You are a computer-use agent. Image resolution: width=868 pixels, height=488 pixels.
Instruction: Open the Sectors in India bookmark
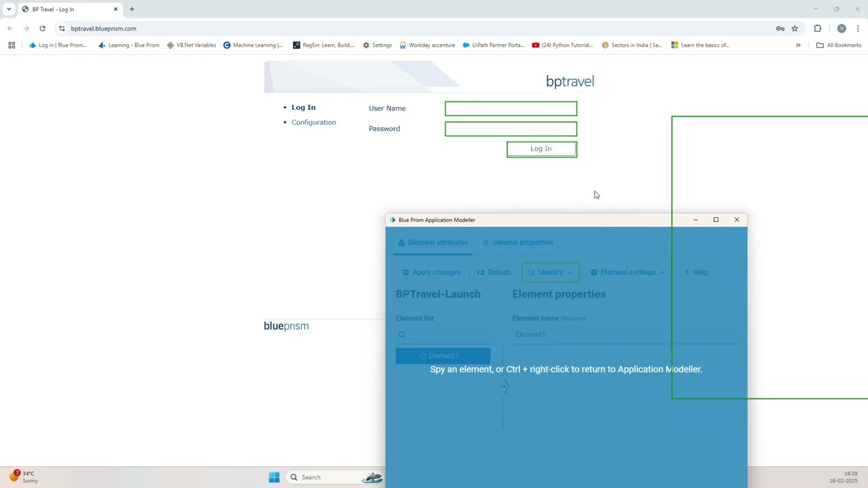pyautogui.click(x=632, y=45)
